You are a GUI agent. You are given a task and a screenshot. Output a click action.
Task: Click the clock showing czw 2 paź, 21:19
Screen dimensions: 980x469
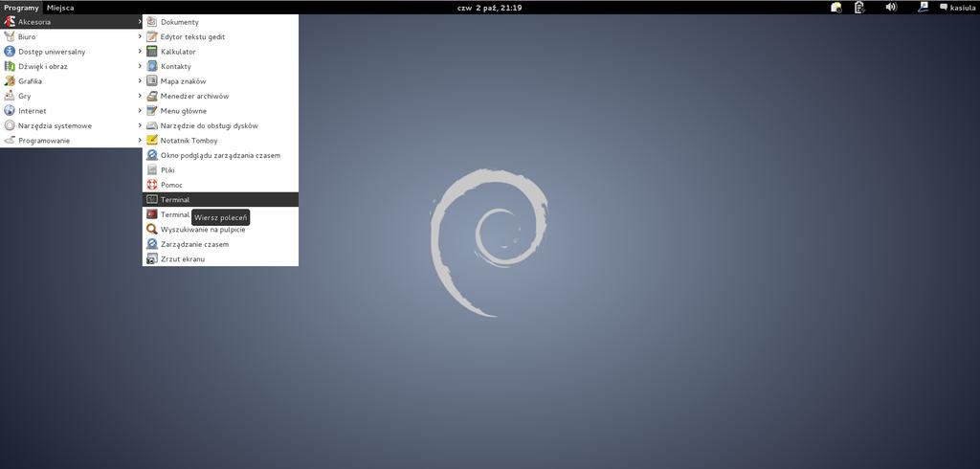(x=490, y=8)
